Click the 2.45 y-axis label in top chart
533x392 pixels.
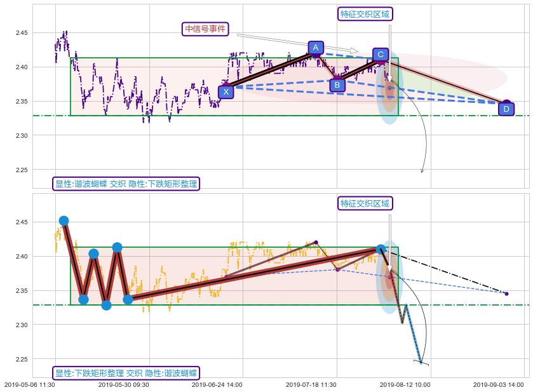click(x=23, y=33)
